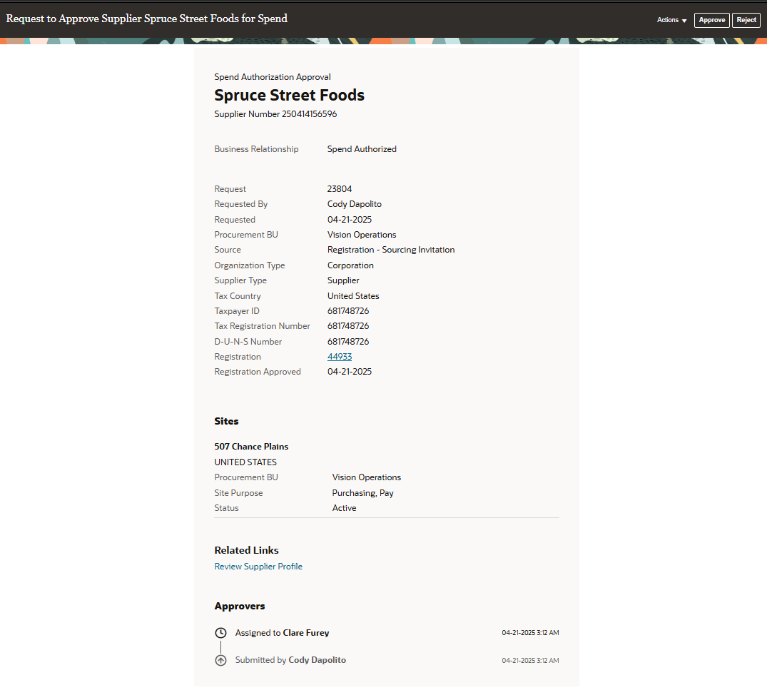Screen dimensions: 767x700
Task: Open the Review Supplier Profile link
Action: 258,566
